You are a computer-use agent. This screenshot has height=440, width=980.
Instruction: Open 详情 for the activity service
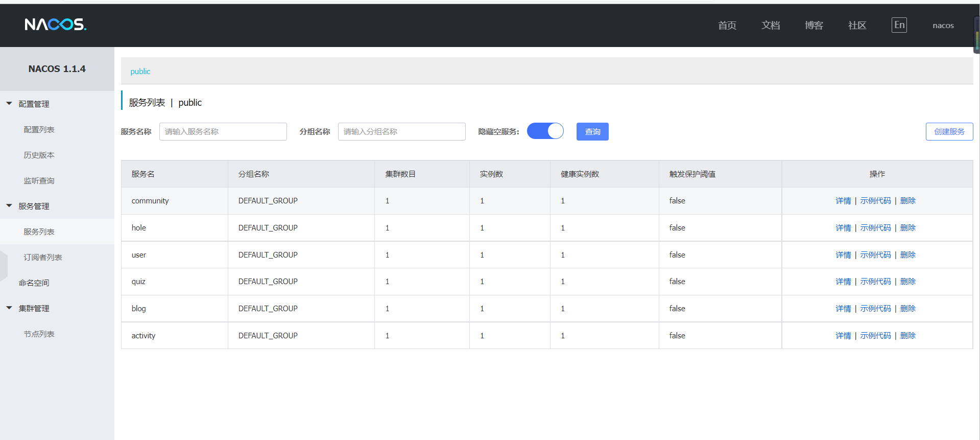[843, 336]
